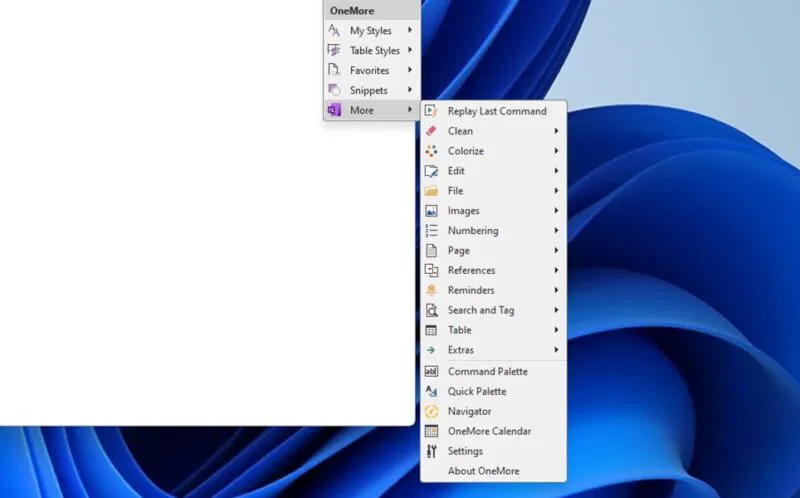Open the My Styles menu entry

(x=372, y=31)
